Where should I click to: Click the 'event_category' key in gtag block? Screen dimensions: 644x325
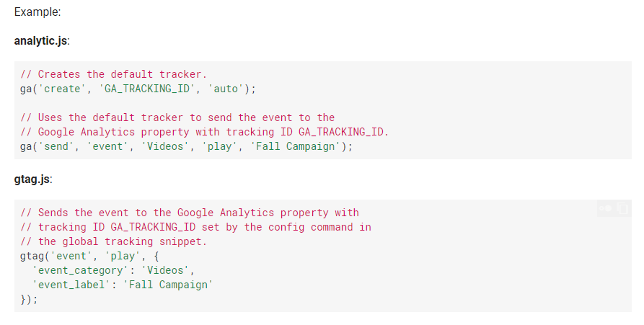(81, 270)
